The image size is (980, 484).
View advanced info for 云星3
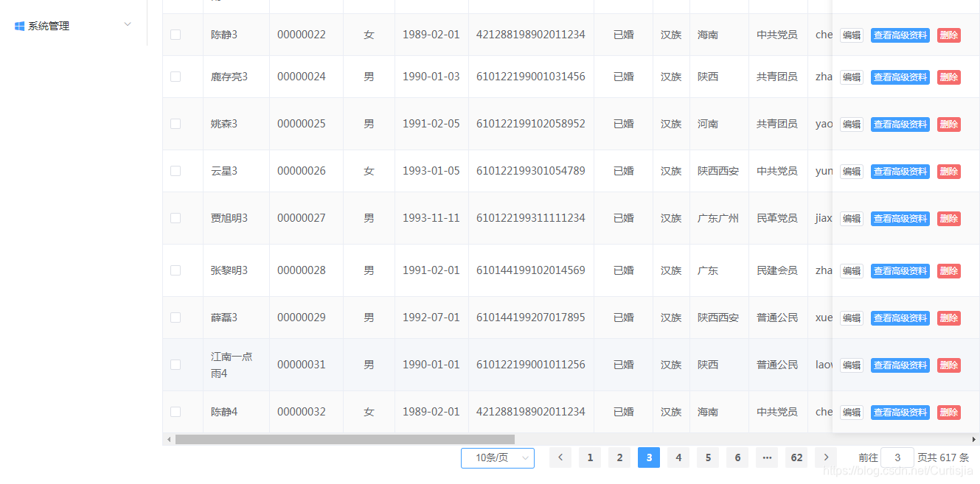[900, 171]
